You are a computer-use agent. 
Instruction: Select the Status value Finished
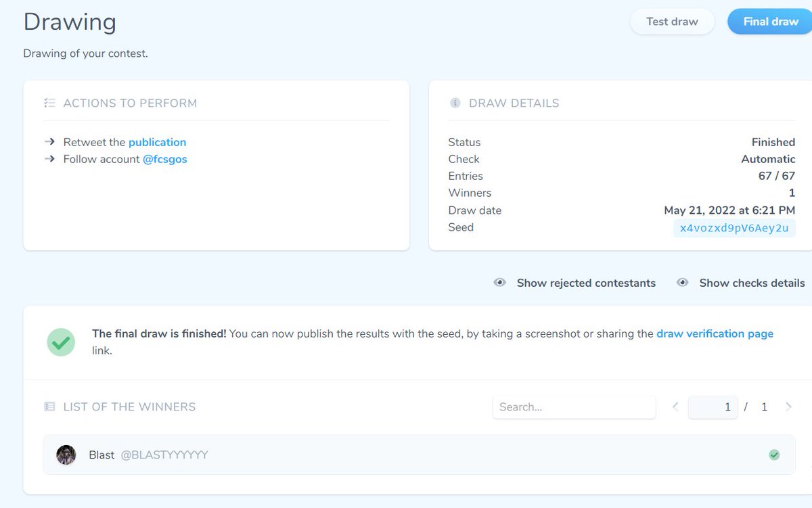click(773, 142)
